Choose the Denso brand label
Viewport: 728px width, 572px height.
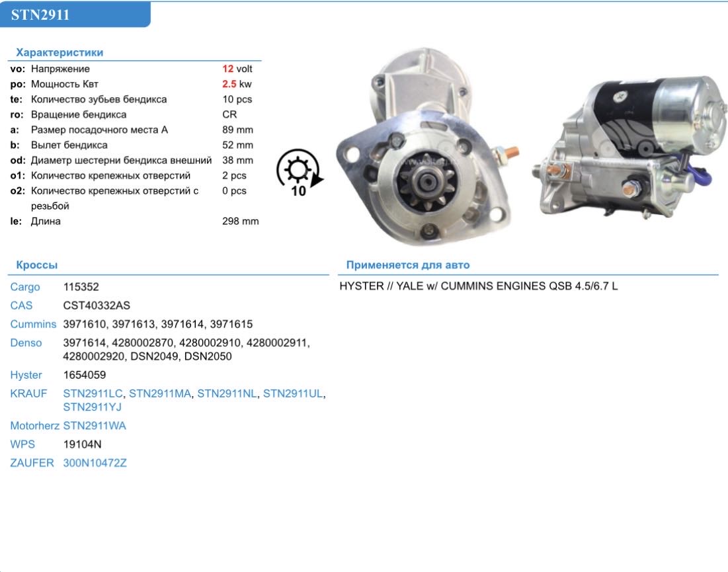coord(26,343)
